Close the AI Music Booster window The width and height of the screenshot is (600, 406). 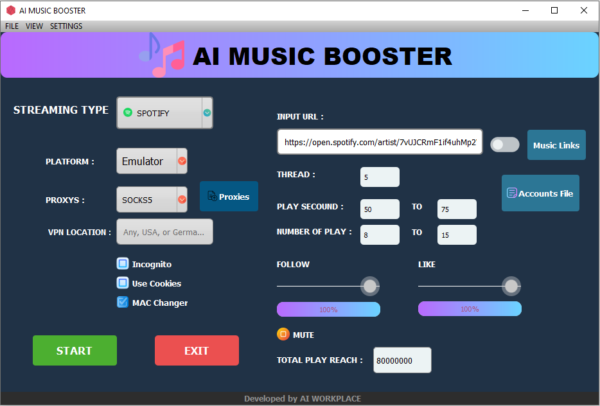point(584,10)
